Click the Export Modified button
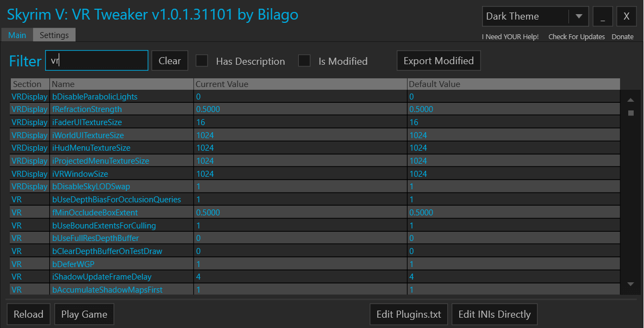This screenshot has height=328, width=644. (x=439, y=61)
